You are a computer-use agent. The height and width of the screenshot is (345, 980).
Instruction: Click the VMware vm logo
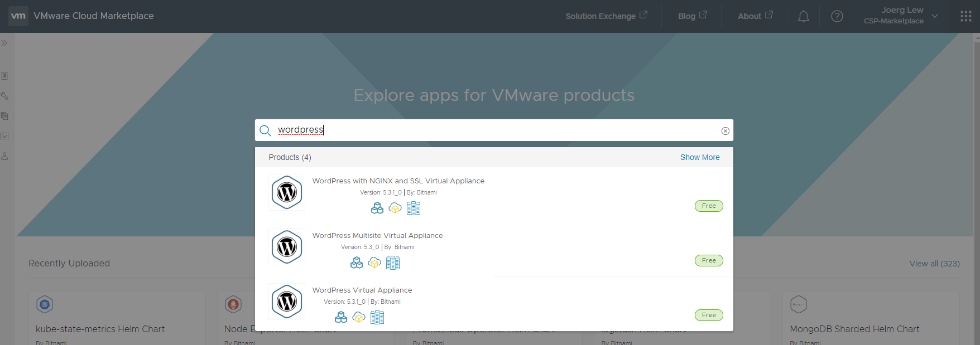point(18,16)
